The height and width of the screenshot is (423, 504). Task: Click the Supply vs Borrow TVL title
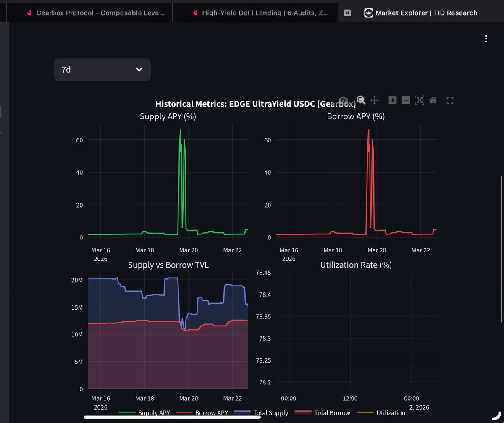click(168, 265)
